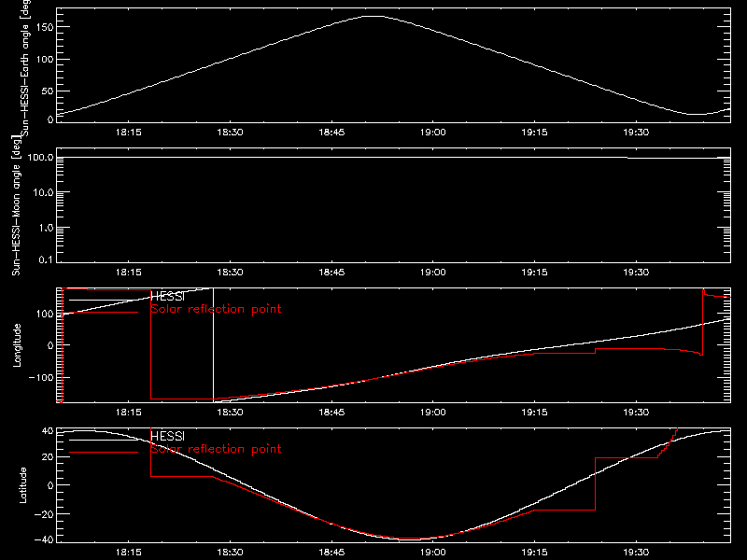Click the '0.1' tick on Moon angle plot
The width and height of the screenshot is (747, 560).
pos(46,259)
